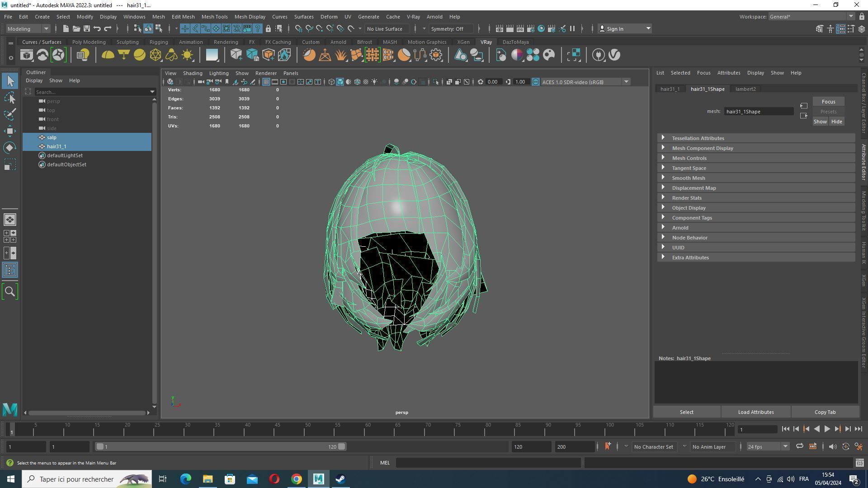Viewport: 868px width, 488px height.
Task: Open the Sign In dropdown
Action: (x=625, y=28)
